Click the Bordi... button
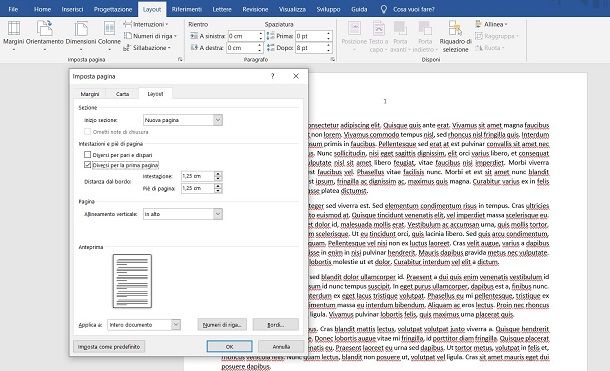This screenshot has height=371, width=610. [x=276, y=325]
